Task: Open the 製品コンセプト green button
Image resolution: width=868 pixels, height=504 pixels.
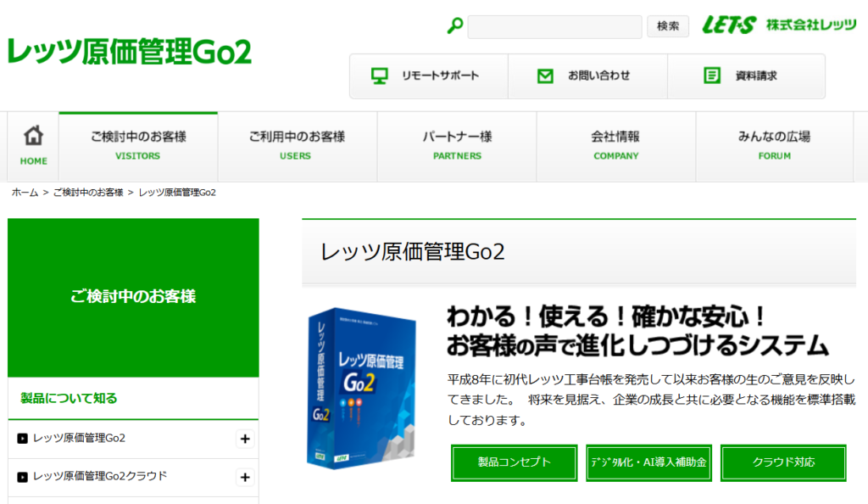Action: tap(515, 462)
